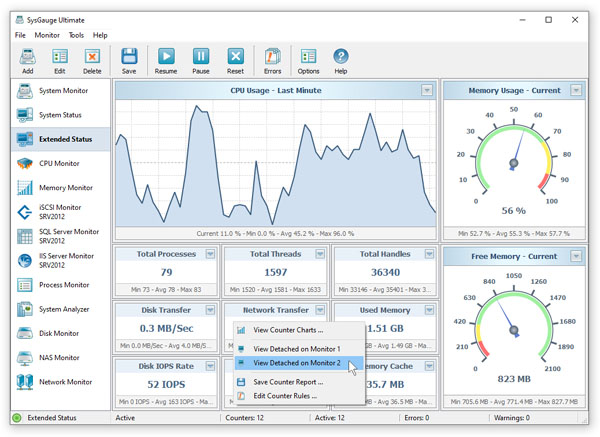600x437 pixels.
Task: Click the Save floppy disk icon
Action: click(129, 56)
